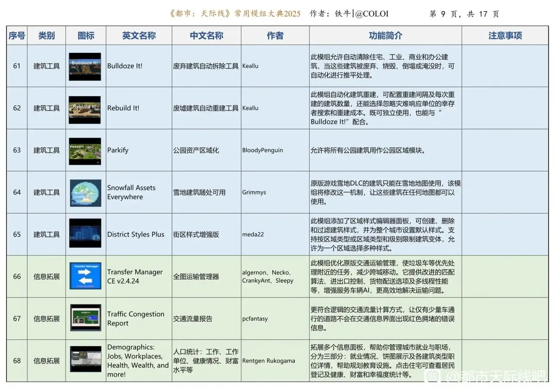
Task: Click the Transfer Manager CE arrows icon
Action: (x=85, y=276)
